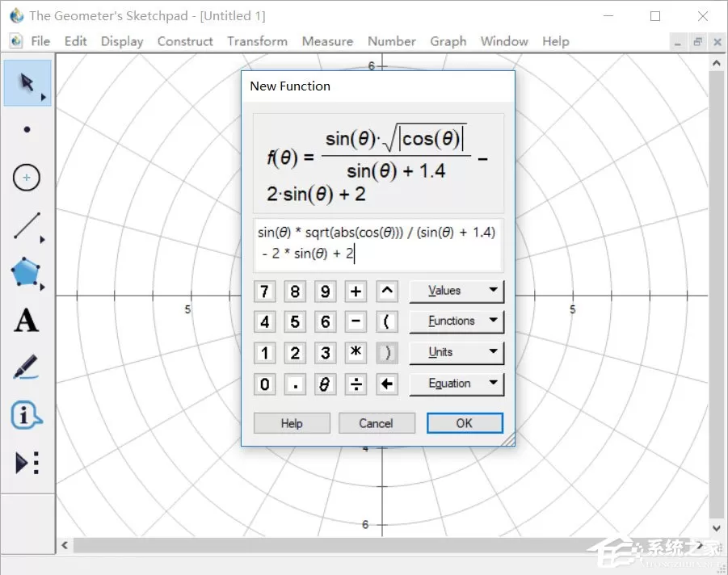The width and height of the screenshot is (728, 575).
Task: Click the open parenthesis key
Action: pos(387,321)
